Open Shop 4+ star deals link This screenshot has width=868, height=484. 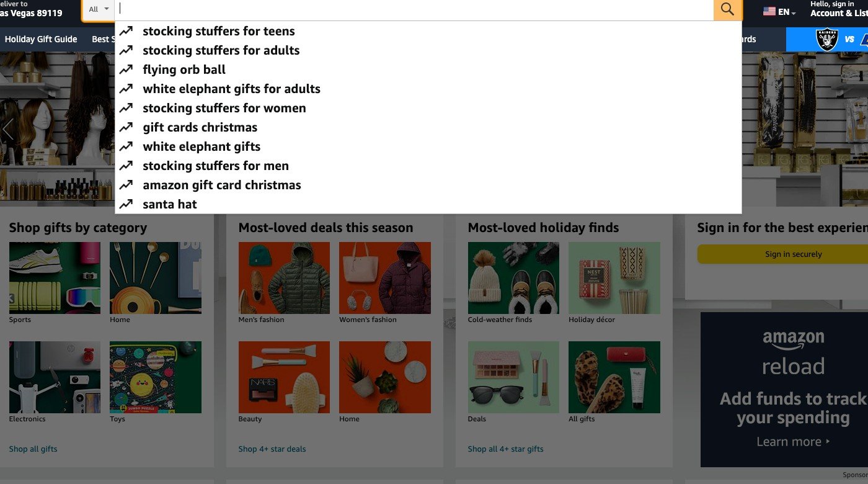pyautogui.click(x=272, y=449)
